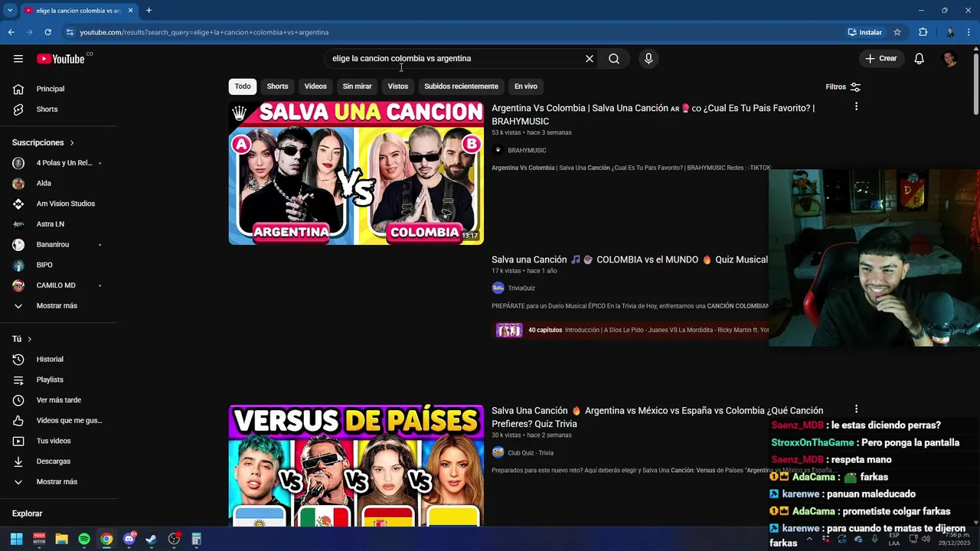Viewport: 980px width, 551px height.
Task: Expand Tú section with Mostrar más
Action: click(x=58, y=482)
